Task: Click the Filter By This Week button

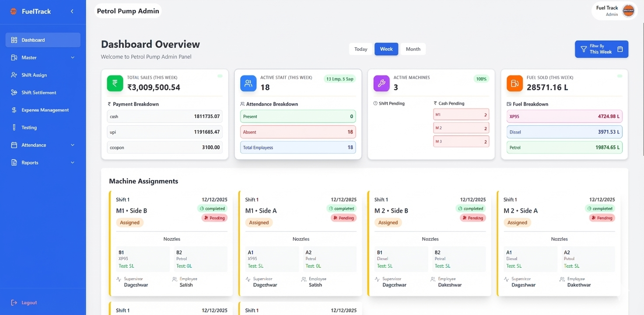Action: click(x=601, y=49)
